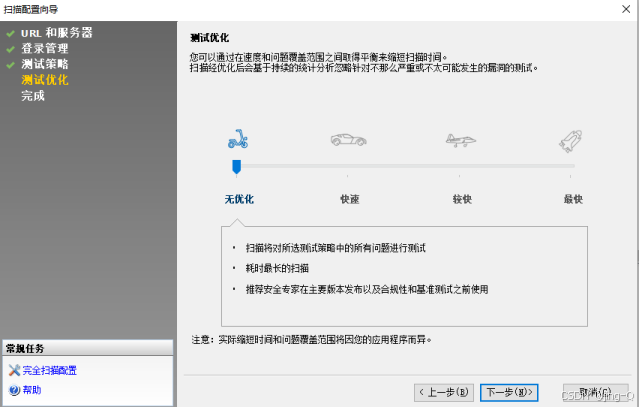Close the 扫描配置向导 dialog
The image size is (639, 407).
coord(626,9)
